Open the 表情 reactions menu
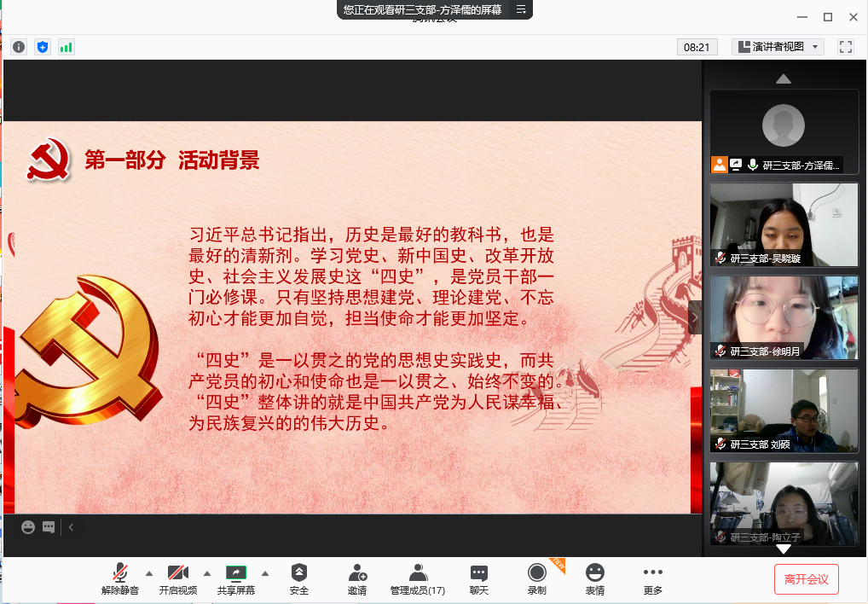Image resolution: width=868 pixels, height=604 pixels. click(x=594, y=579)
